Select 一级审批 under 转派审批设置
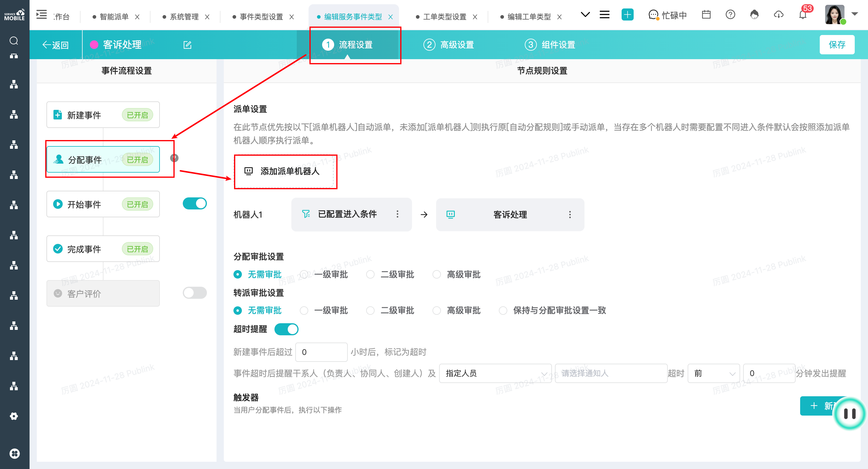 coord(324,311)
